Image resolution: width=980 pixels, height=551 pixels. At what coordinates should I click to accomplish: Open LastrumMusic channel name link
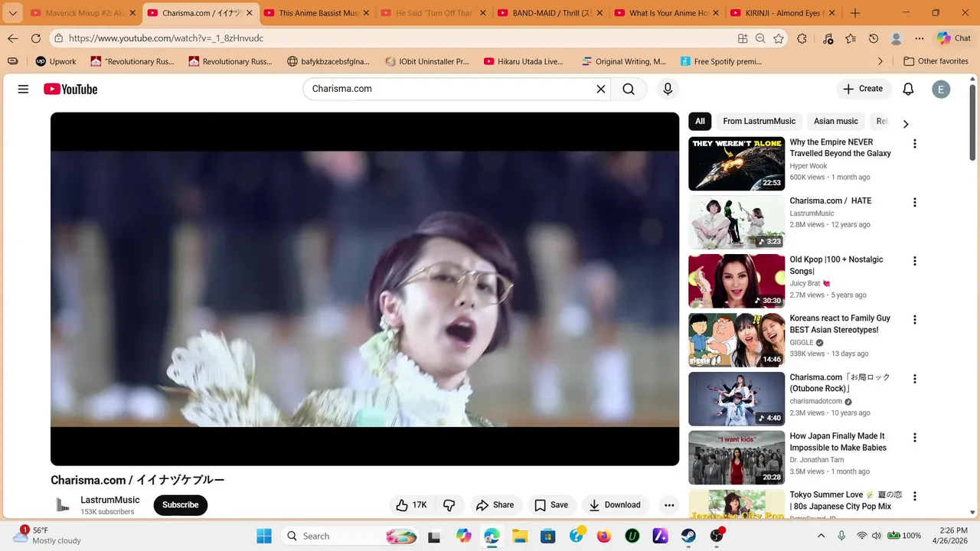click(x=110, y=500)
